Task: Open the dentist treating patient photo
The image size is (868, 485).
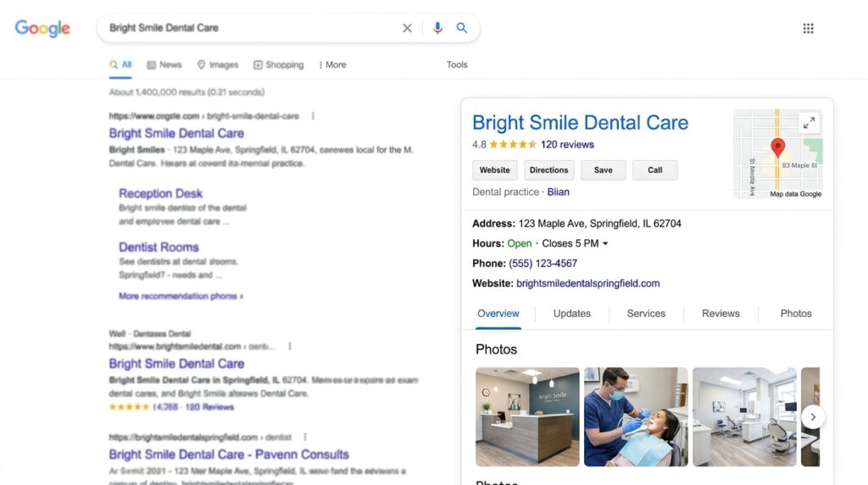Action: pyautogui.click(x=636, y=417)
